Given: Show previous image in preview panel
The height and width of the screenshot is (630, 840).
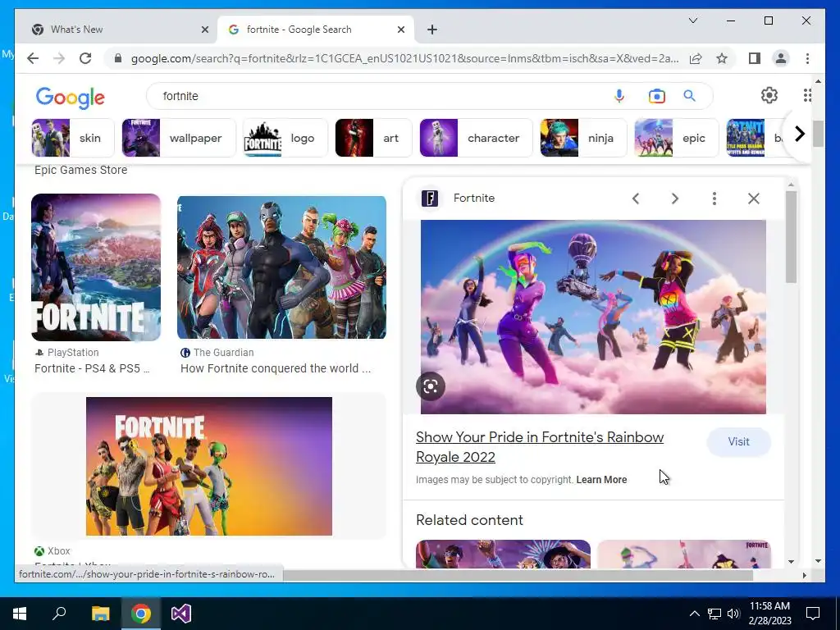Looking at the screenshot, I should 636,199.
